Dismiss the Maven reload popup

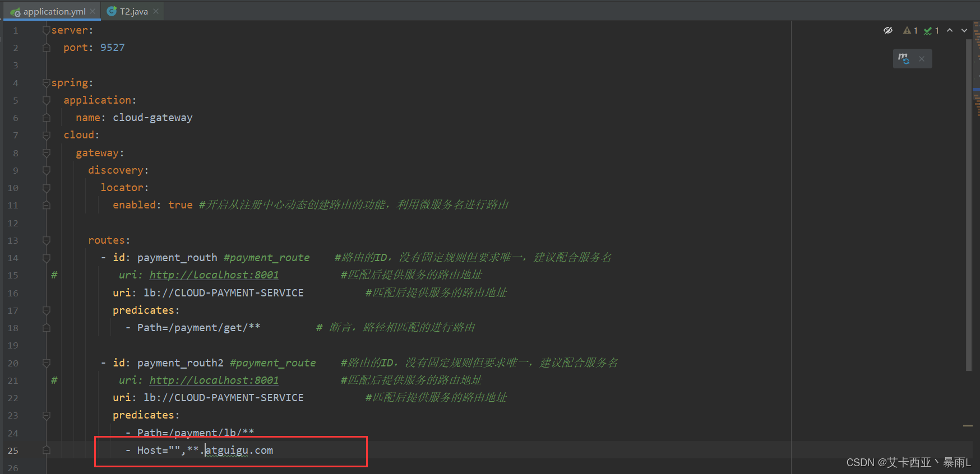click(x=922, y=59)
